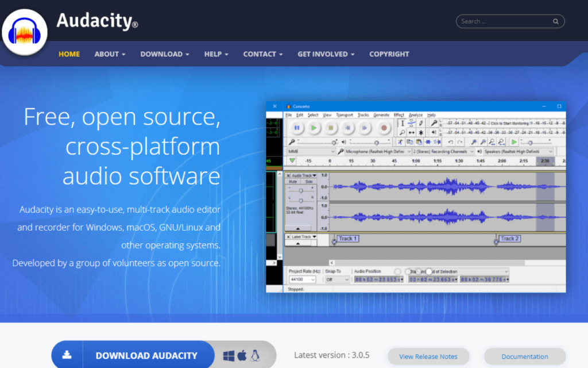Click View Release Notes button
Viewport: 588px width, 368px height.
pyautogui.click(x=428, y=356)
